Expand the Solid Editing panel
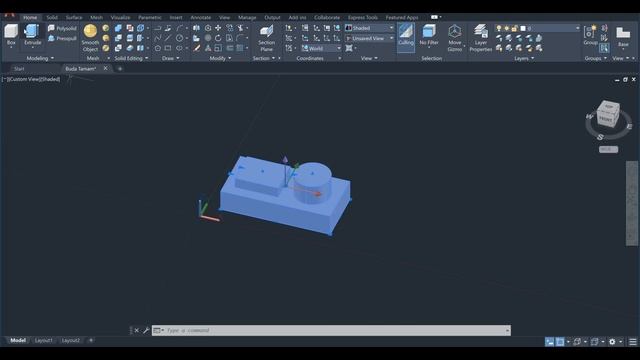Viewport: 640px width, 360px height. point(131,58)
